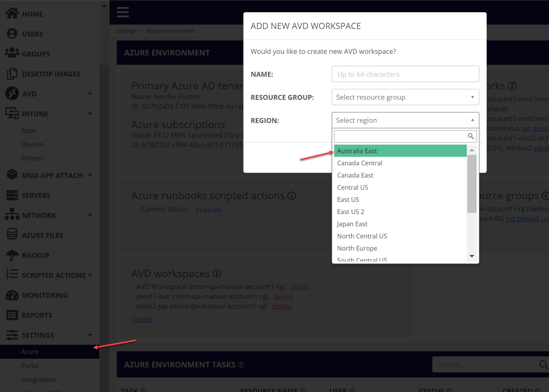Choose Japan East region option
Screen dimensions: 549x392
(x=352, y=224)
